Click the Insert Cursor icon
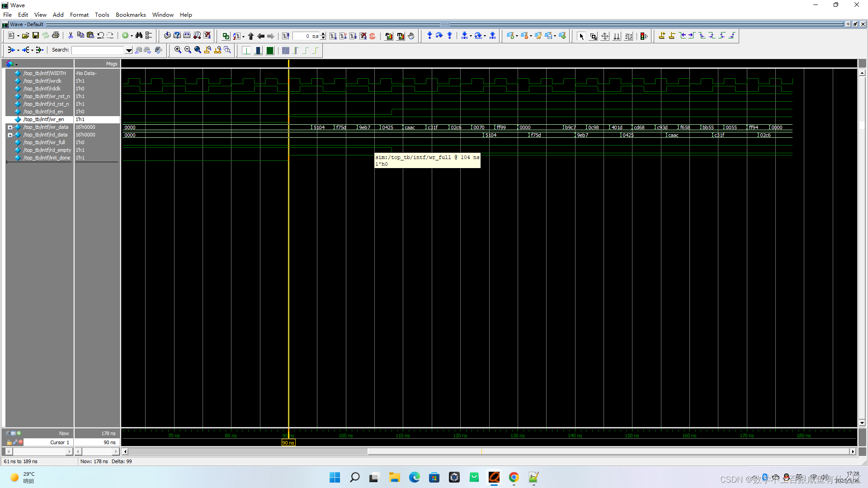 point(662,36)
